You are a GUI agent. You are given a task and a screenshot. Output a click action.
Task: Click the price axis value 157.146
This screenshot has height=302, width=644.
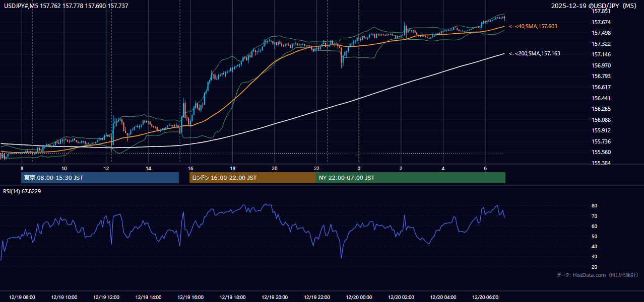(601, 54)
